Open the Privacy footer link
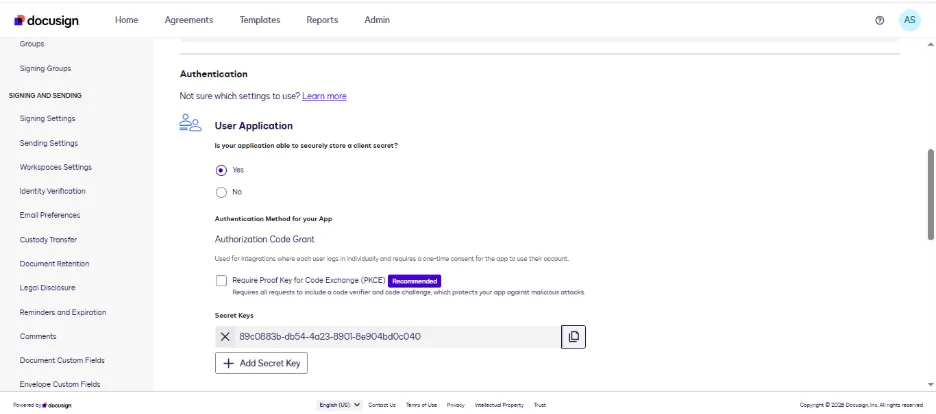Image resolution: width=936 pixels, height=414 pixels. [x=455, y=405]
